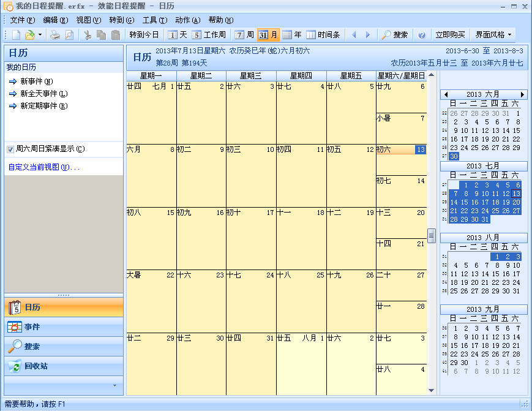Viewport: 532px width, 411px height.
Task: Select the 事件 navigation pane button
Action: click(64, 327)
